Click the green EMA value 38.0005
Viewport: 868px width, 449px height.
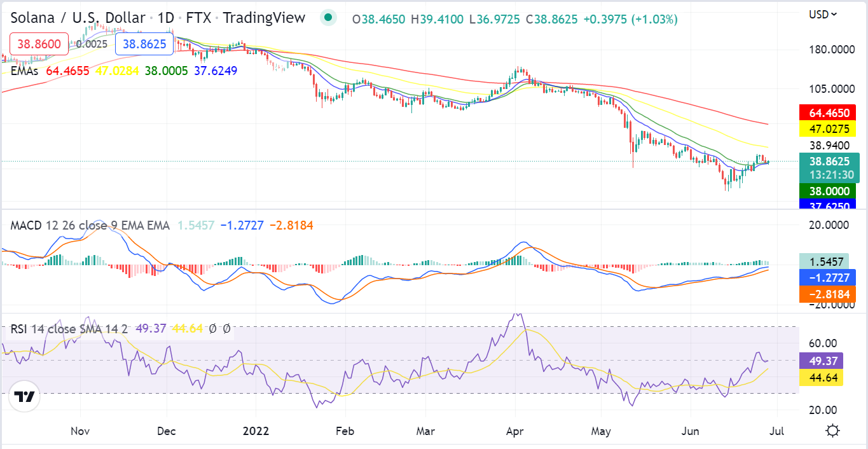pyautogui.click(x=167, y=71)
